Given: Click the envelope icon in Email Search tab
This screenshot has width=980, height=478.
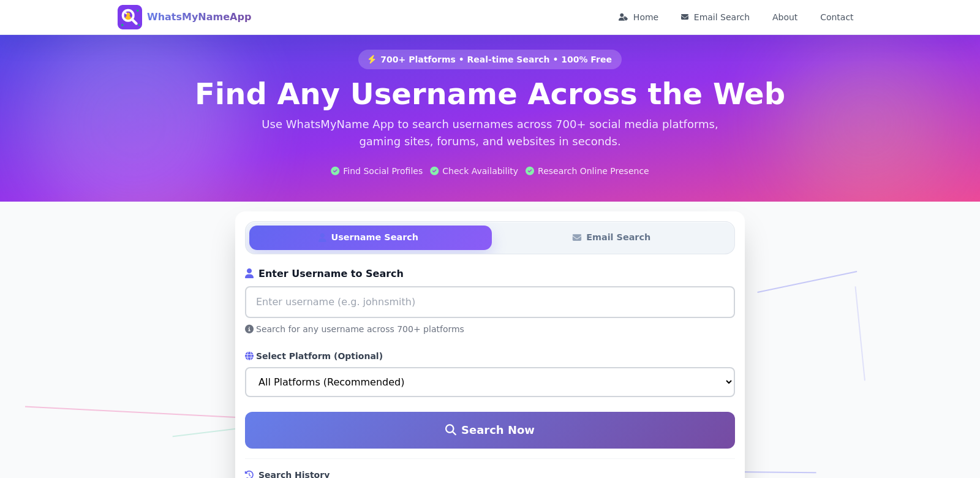Looking at the screenshot, I should (x=577, y=238).
